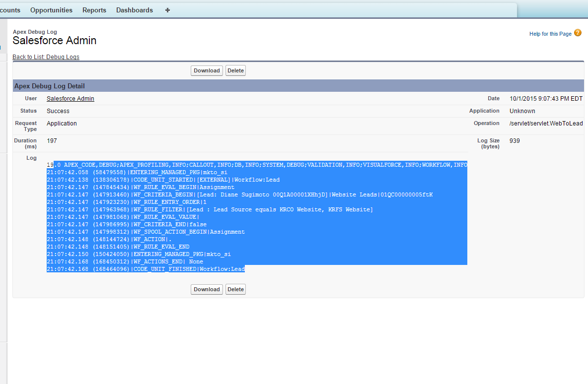588x384 pixels.
Task: Click the bottom Download button
Action: point(207,289)
